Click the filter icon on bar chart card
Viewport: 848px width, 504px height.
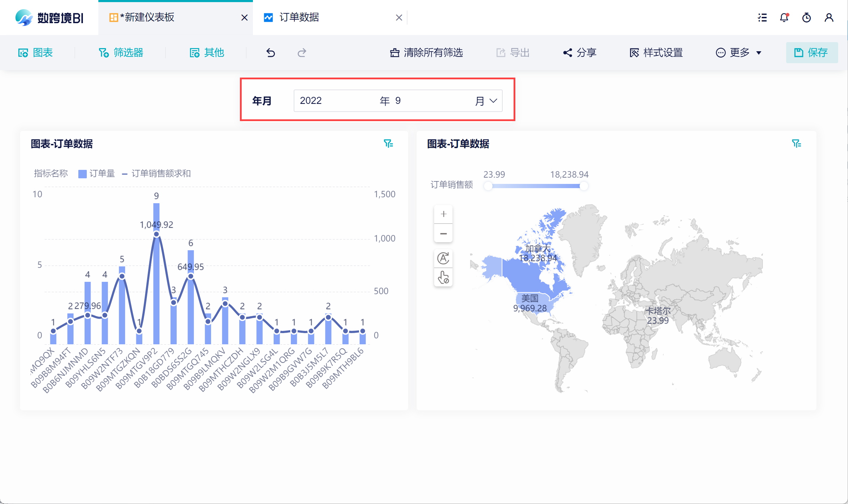click(388, 144)
